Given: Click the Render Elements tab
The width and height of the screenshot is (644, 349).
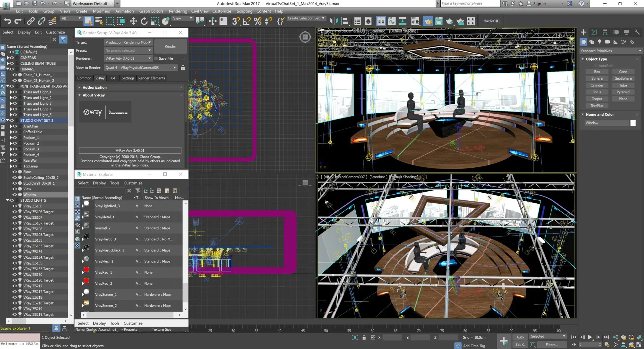Looking at the screenshot, I should pos(152,78).
